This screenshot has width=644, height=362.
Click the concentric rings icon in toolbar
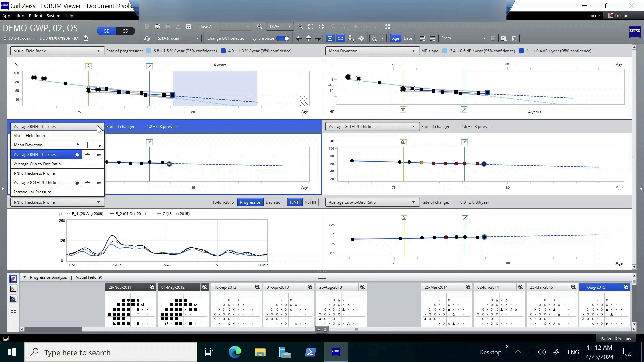pos(361,38)
